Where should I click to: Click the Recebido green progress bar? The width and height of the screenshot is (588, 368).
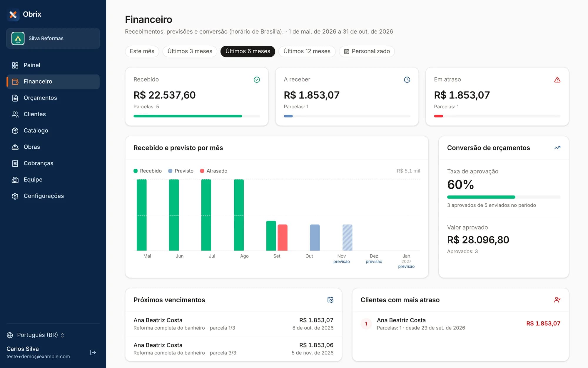197,116
